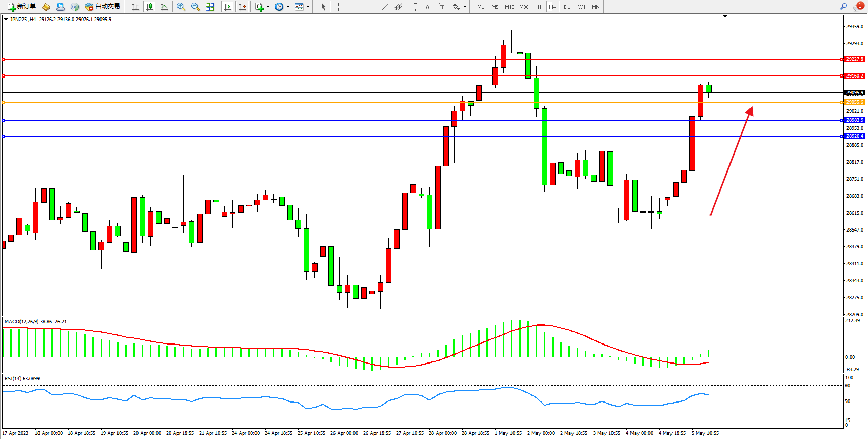868x440 pixels.
Task: Open the indicators list dropdown arrow
Action: click(268, 7)
